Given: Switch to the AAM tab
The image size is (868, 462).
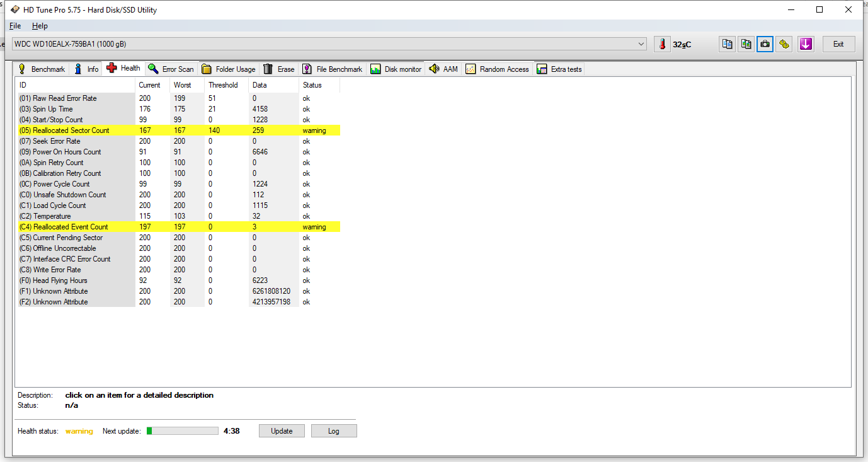Looking at the screenshot, I should click(443, 69).
